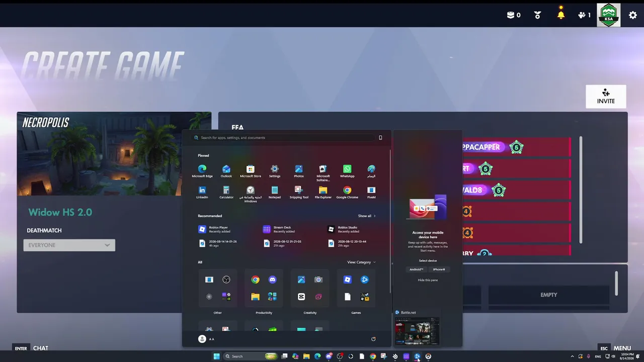Open the medal challenges icon in top bar
644x362 pixels.
[x=537, y=15]
